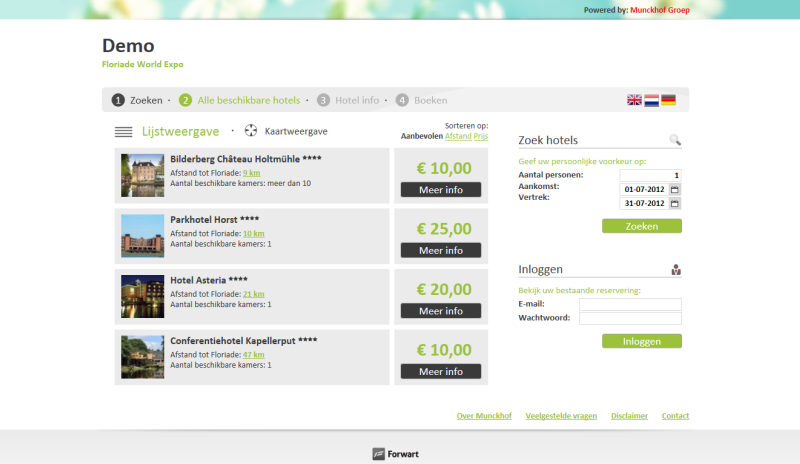800x464 pixels.
Task: Click the magnifier icon beside Zoek hotels
Action: tap(675, 141)
